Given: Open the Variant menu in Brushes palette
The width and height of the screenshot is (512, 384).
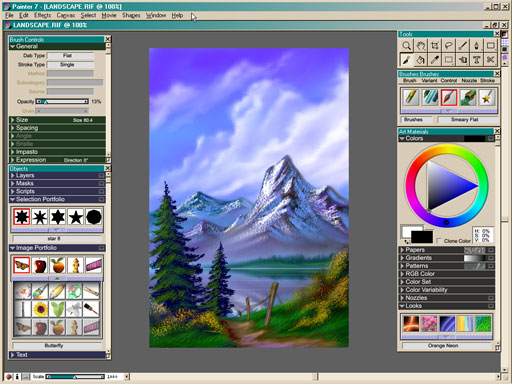Looking at the screenshot, I should coord(429,80).
